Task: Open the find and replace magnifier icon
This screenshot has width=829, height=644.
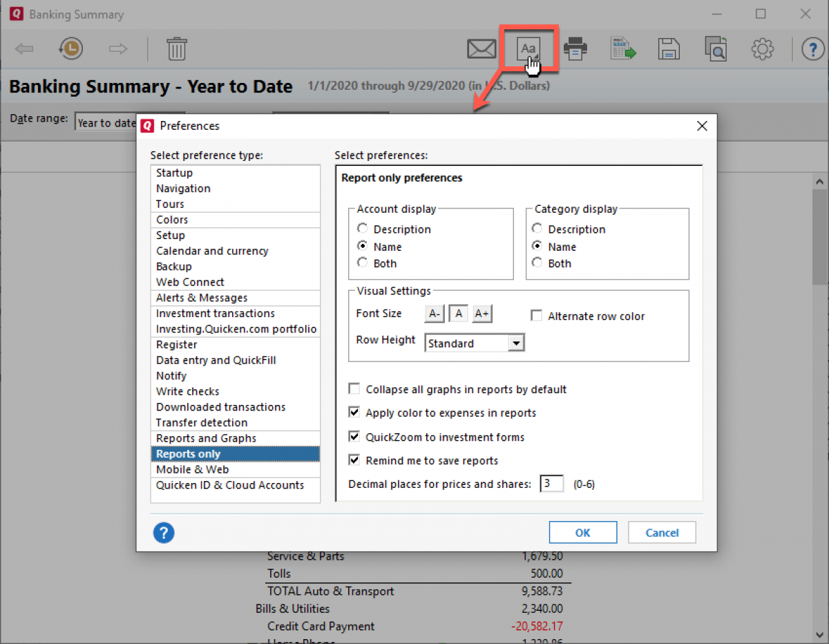Action: pos(716,49)
